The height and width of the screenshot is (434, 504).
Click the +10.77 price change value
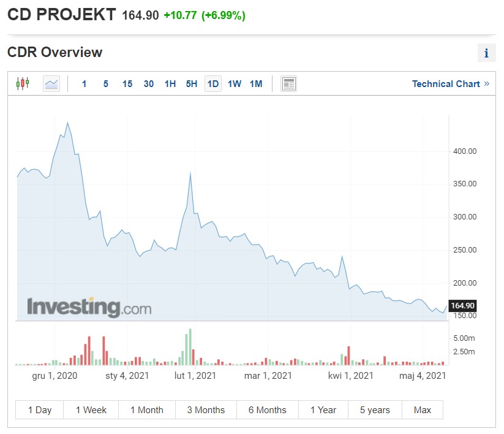click(x=180, y=15)
